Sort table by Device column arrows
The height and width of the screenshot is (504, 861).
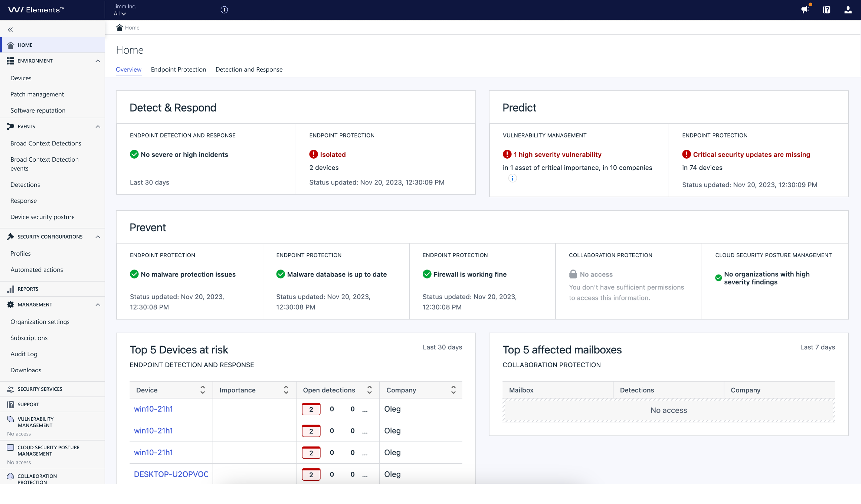pos(202,390)
